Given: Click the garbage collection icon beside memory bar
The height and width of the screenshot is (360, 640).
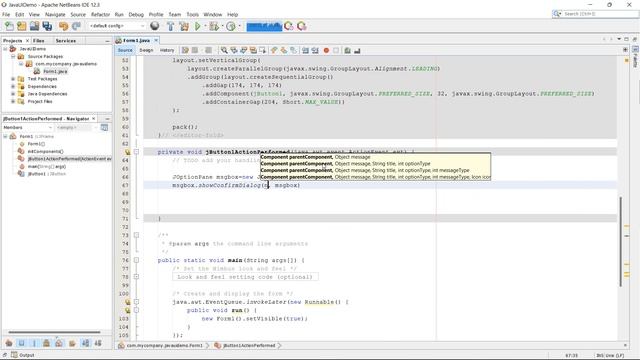Looking at the screenshot, I should coord(289,26).
